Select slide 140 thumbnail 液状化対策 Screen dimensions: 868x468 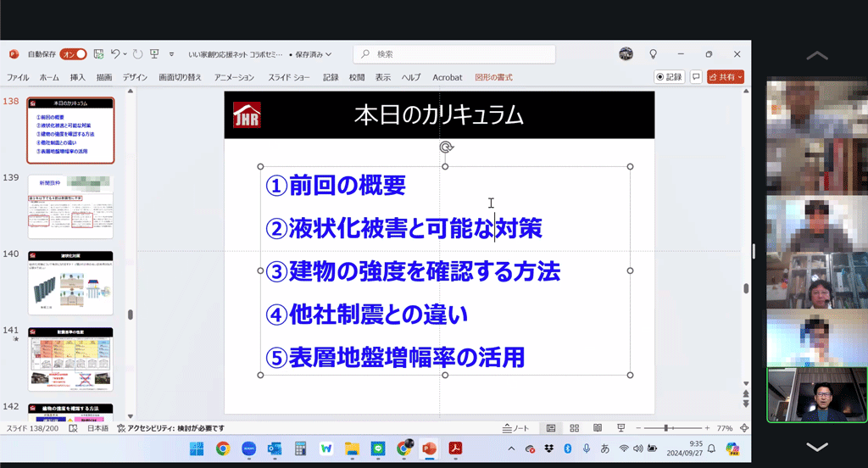coord(70,283)
